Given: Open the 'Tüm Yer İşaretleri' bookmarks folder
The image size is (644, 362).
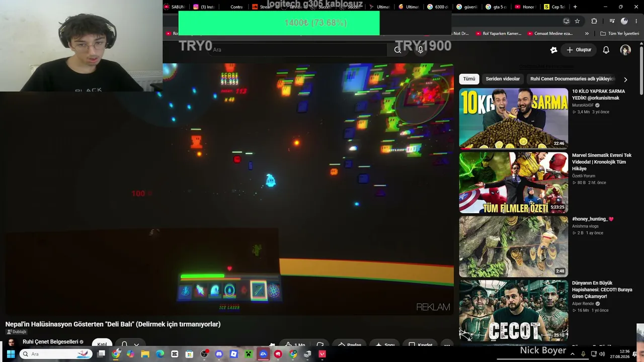Looking at the screenshot, I should tap(620, 34).
